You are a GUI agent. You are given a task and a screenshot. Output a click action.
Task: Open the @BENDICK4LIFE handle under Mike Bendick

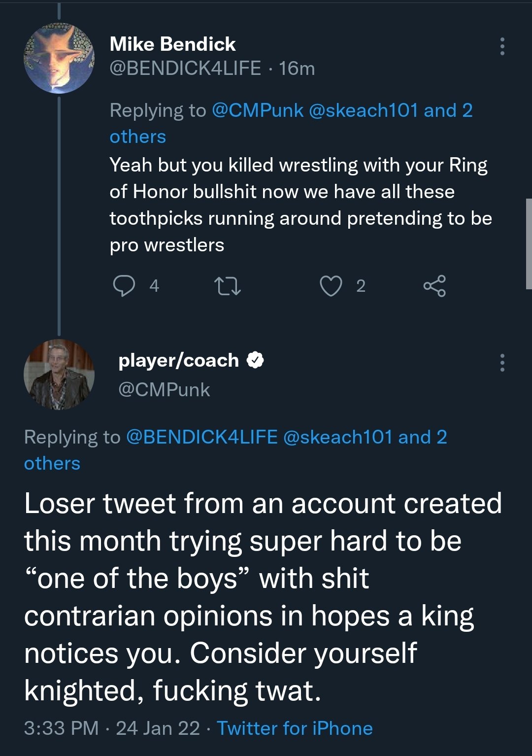[x=185, y=68]
